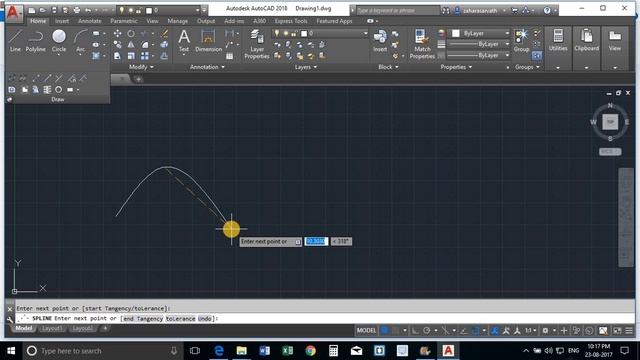Click the Undo arrow in quick access toolbar

[x=88, y=10]
